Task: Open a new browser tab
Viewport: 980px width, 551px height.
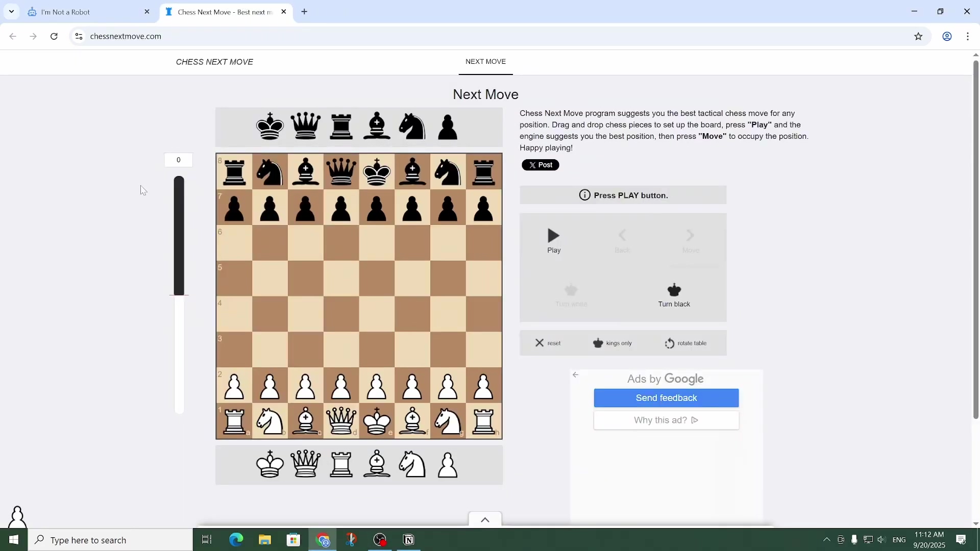Action: (x=304, y=12)
